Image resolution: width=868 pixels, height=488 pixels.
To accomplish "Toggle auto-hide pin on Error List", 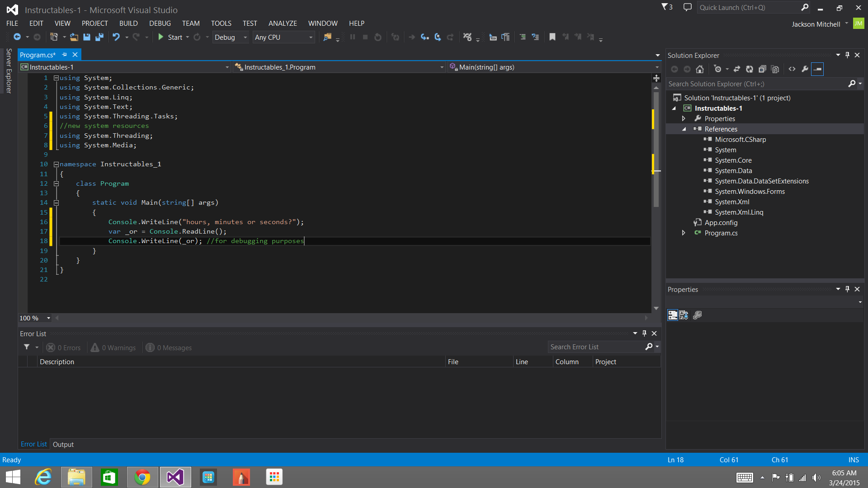I will coord(644,333).
